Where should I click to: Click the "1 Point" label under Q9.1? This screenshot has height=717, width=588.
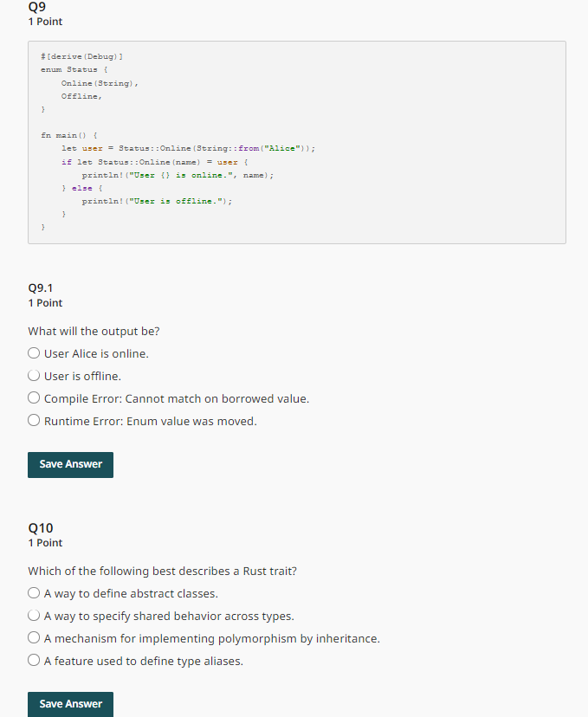(45, 302)
